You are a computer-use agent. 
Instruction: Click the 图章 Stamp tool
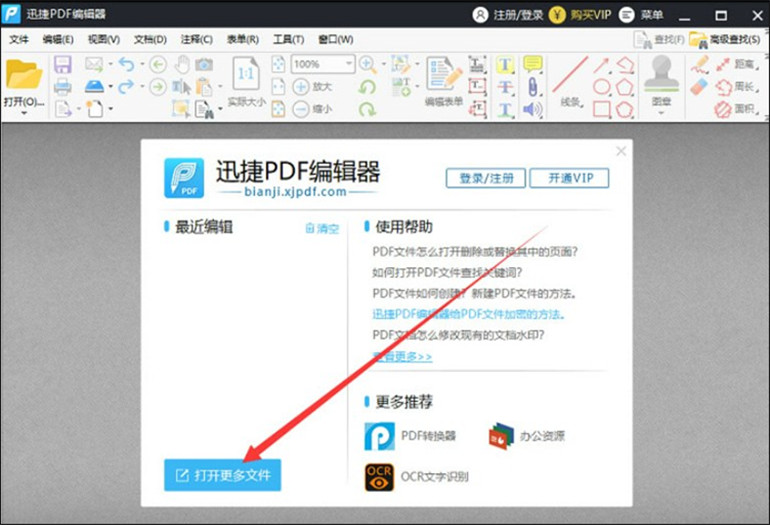pos(661,80)
